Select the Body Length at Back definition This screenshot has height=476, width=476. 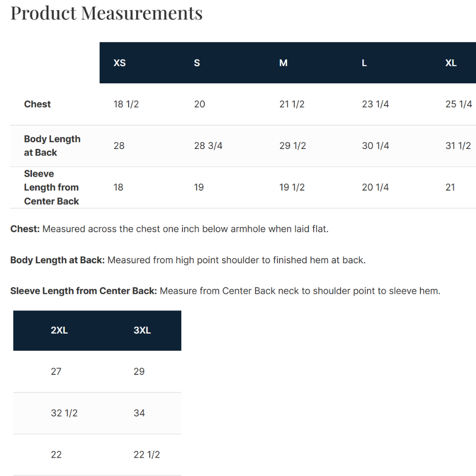(x=188, y=260)
